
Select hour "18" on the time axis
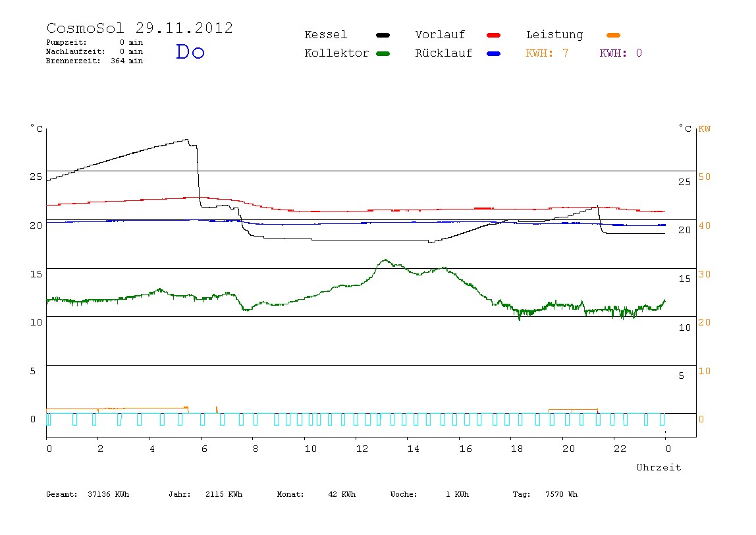tap(517, 449)
